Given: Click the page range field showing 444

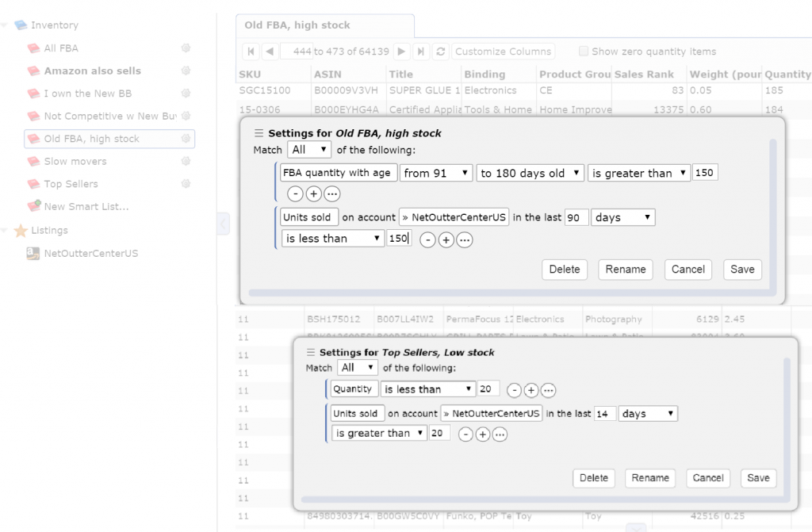Looking at the screenshot, I should (297, 52).
